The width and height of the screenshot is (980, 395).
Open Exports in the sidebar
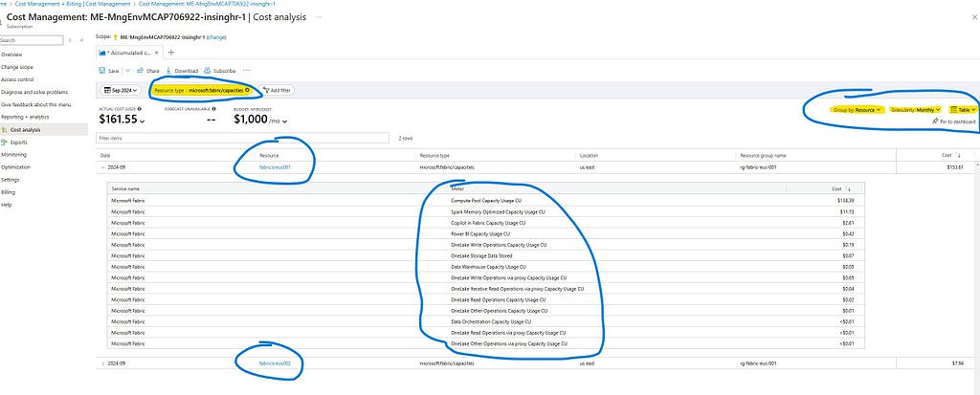tap(18, 142)
